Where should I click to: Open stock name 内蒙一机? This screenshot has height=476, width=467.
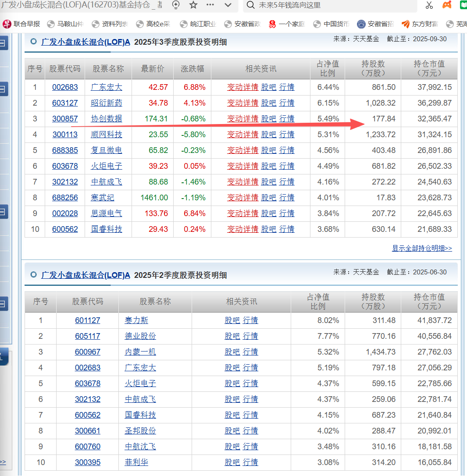pyautogui.click(x=140, y=352)
